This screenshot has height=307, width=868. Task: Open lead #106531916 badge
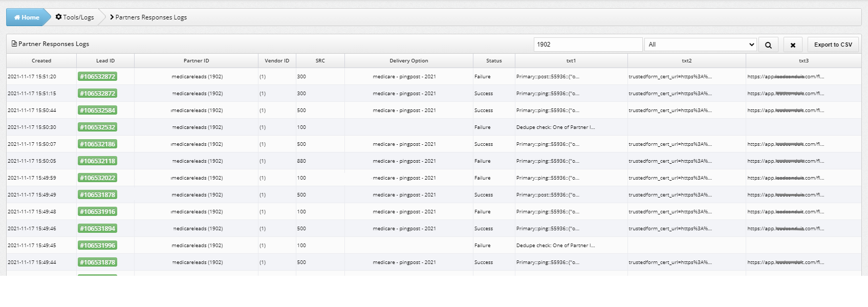tap(97, 211)
